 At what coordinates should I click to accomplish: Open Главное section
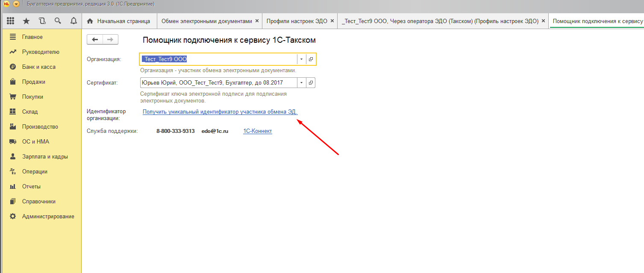click(x=41, y=37)
